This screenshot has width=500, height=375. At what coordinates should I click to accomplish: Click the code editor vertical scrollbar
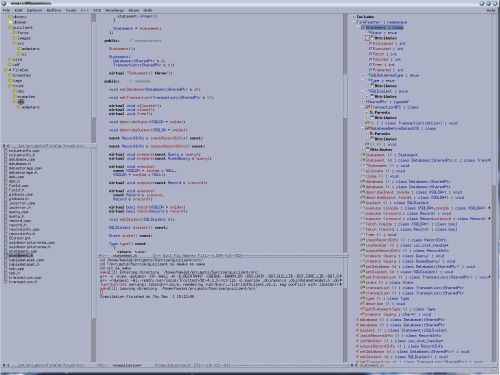coord(345,133)
